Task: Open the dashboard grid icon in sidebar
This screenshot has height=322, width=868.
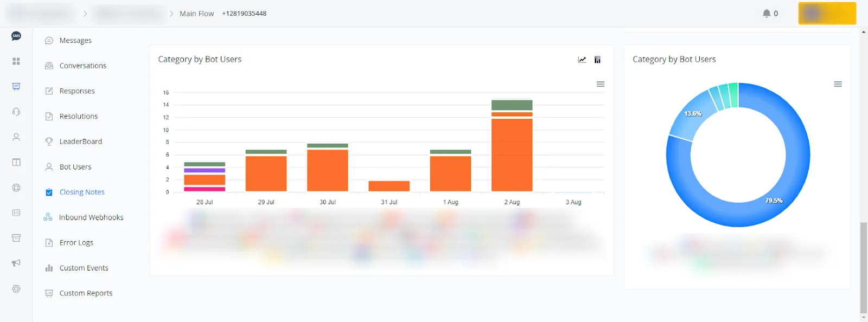Action: click(16, 61)
